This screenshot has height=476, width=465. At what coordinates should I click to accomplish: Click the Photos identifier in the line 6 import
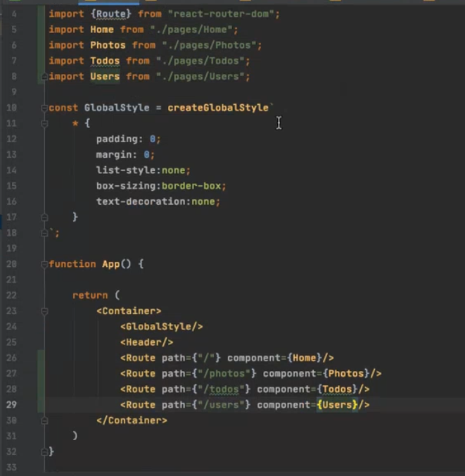pos(108,45)
